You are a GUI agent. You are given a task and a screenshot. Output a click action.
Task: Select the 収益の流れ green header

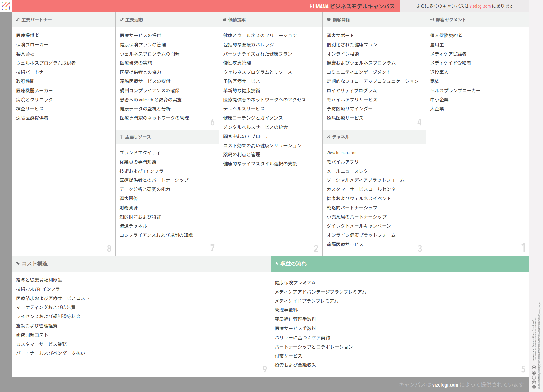[400, 263]
